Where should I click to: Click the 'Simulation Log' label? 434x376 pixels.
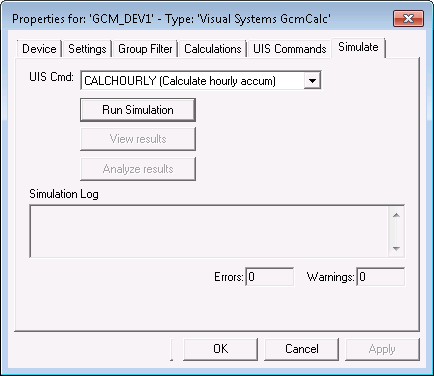click(x=64, y=194)
